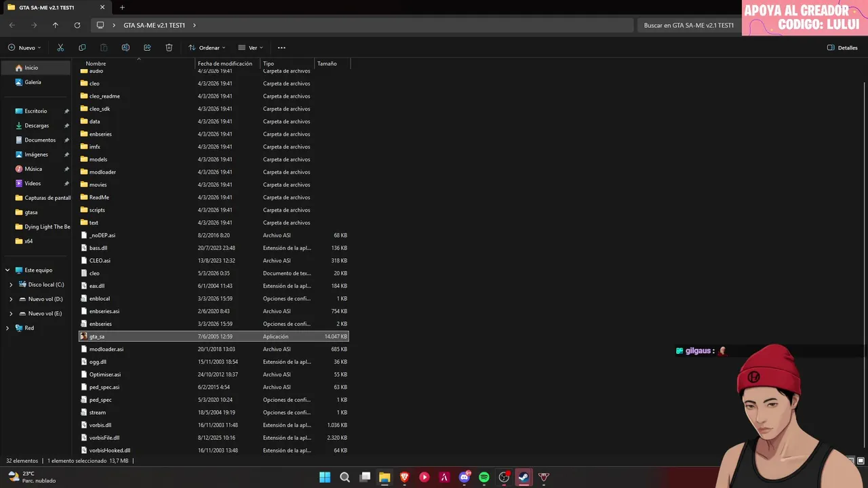The height and width of the screenshot is (488, 868).
Task: Select the vorbisHooked.dll file
Action: pos(214,450)
